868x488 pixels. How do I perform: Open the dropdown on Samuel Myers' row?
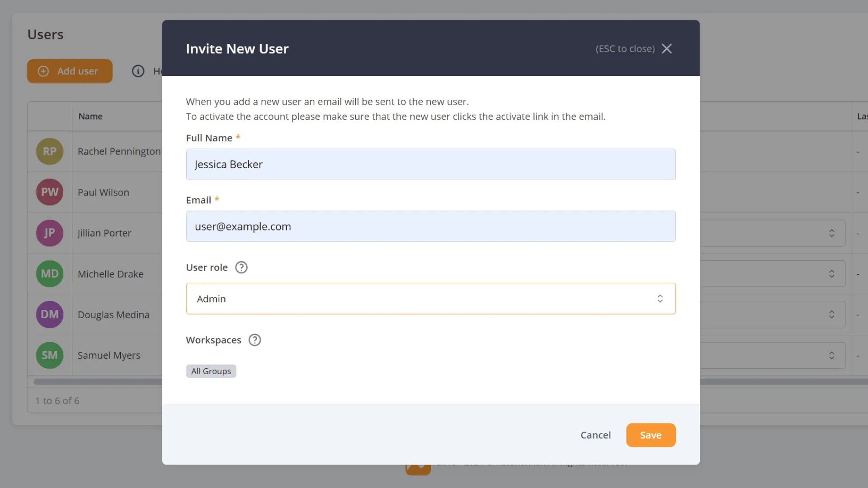pyautogui.click(x=832, y=355)
